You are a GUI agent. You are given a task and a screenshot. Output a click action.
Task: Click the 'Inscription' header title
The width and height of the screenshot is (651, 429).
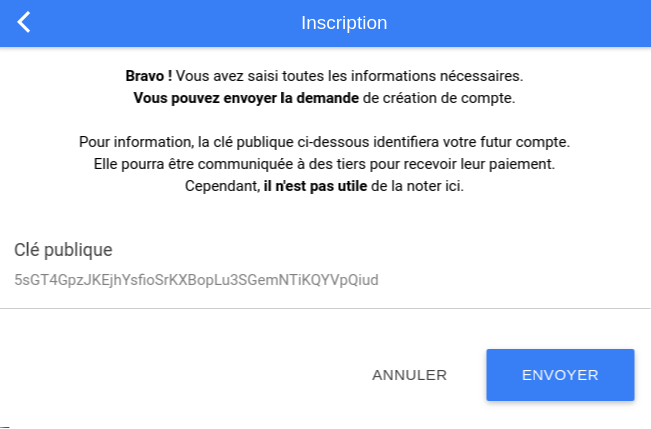click(x=344, y=23)
